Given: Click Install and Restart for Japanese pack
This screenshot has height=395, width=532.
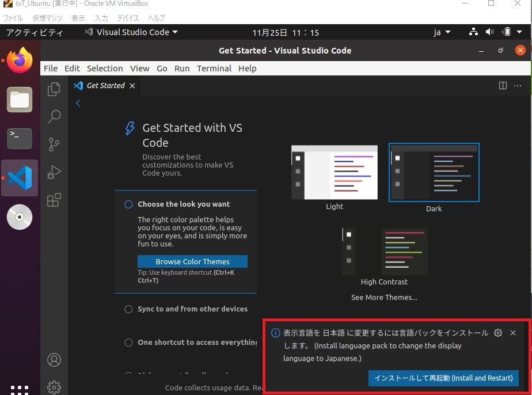Looking at the screenshot, I should click(x=443, y=378).
